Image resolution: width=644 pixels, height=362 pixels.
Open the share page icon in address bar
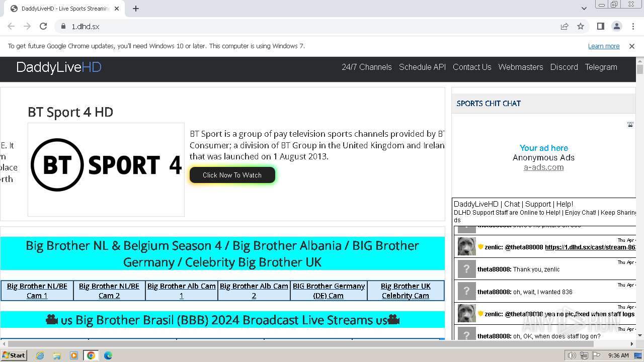[x=565, y=26]
